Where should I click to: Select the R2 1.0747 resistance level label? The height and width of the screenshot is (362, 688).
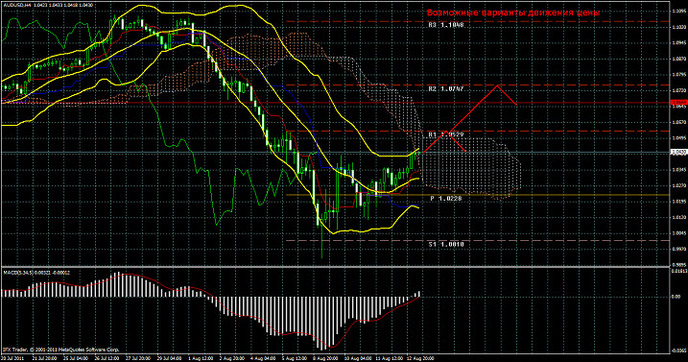tap(446, 89)
